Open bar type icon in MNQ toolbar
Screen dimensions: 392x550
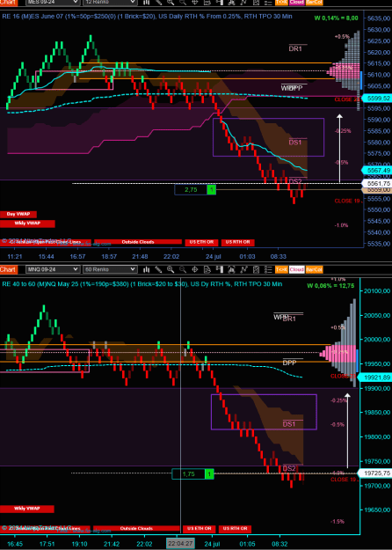coord(147,269)
